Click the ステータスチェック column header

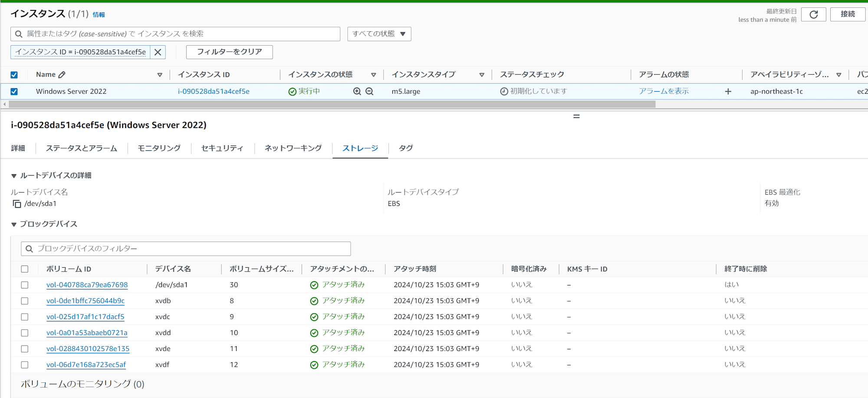pyautogui.click(x=532, y=75)
